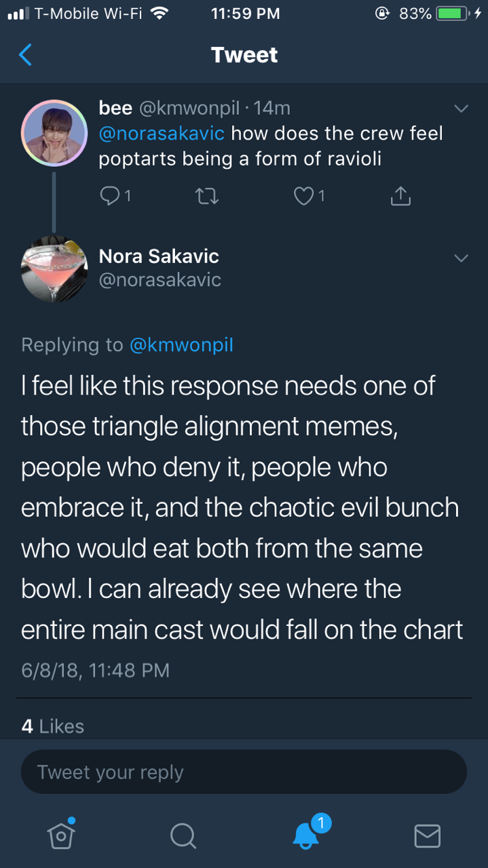Reply to bee's tweet via comment icon

click(x=109, y=196)
